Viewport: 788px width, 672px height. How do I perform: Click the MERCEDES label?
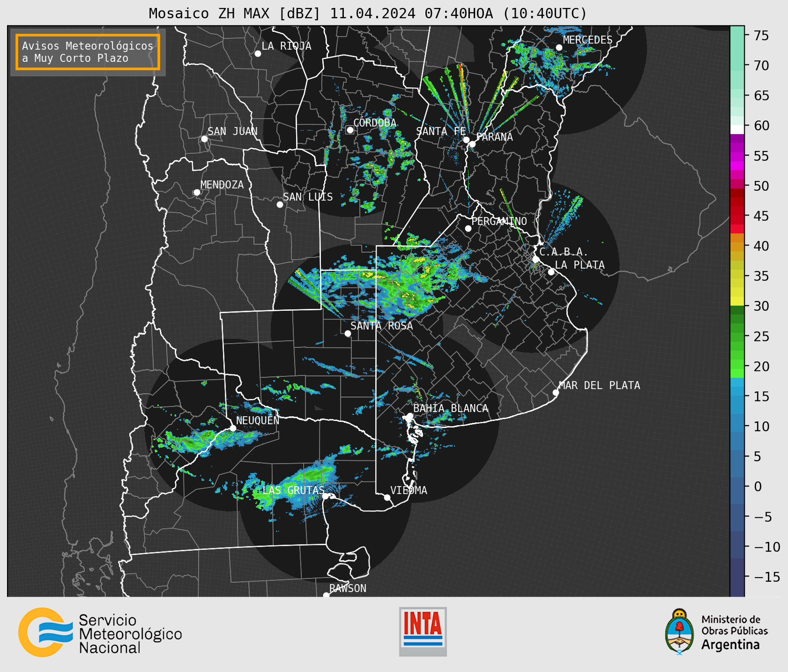tap(588, 40)
